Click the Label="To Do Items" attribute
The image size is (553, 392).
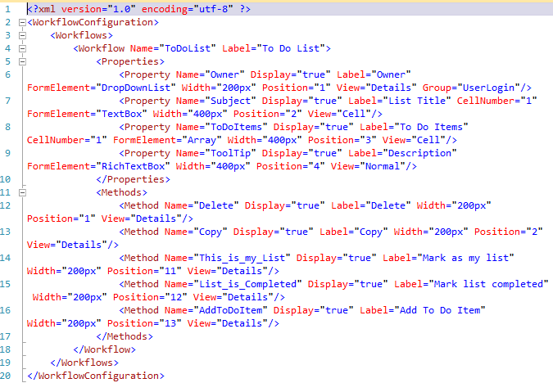414,127
